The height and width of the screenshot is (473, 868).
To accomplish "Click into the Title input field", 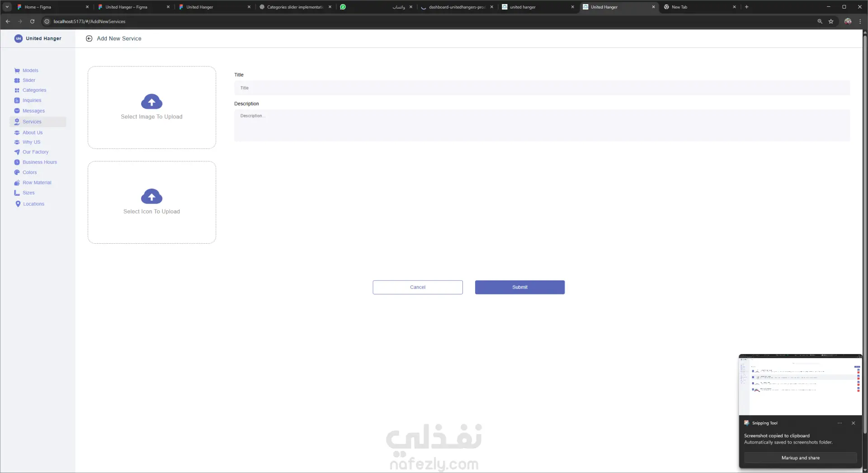I will pos(542,88).
